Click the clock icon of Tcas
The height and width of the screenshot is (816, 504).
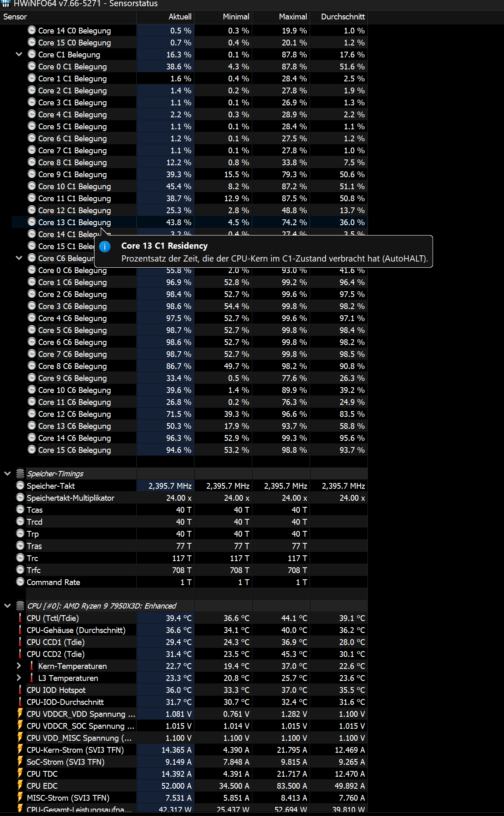[20, 509]
